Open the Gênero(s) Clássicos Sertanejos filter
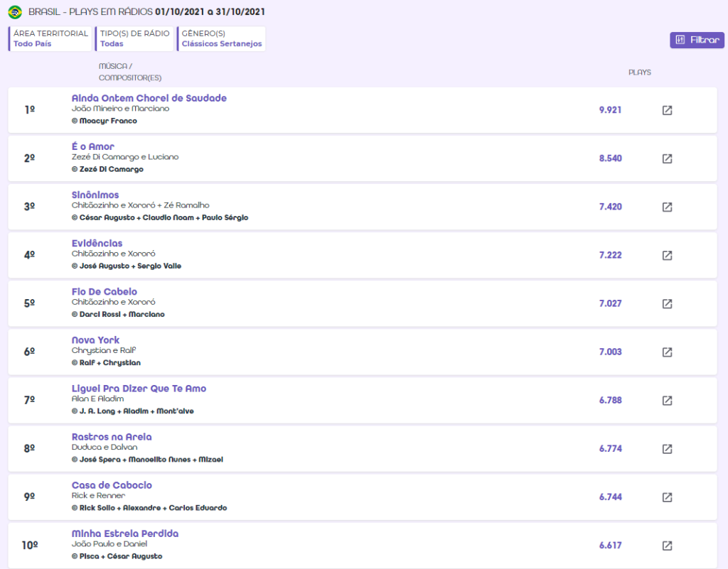 (222, 38)
